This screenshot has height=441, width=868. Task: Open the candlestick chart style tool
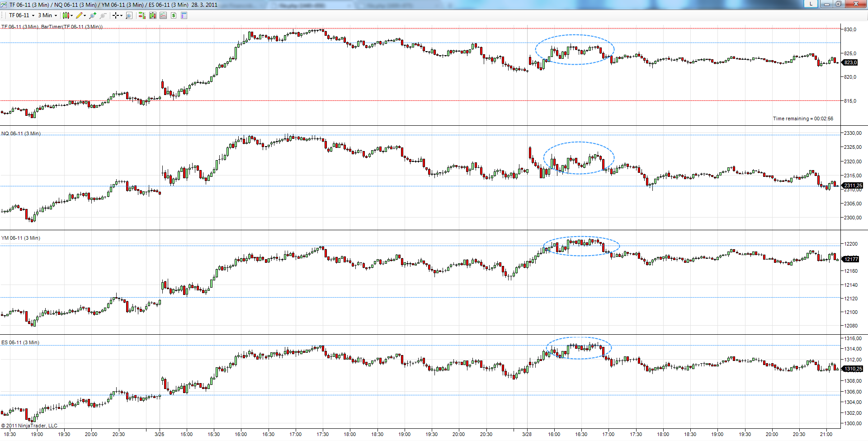(x=66, y=15)
